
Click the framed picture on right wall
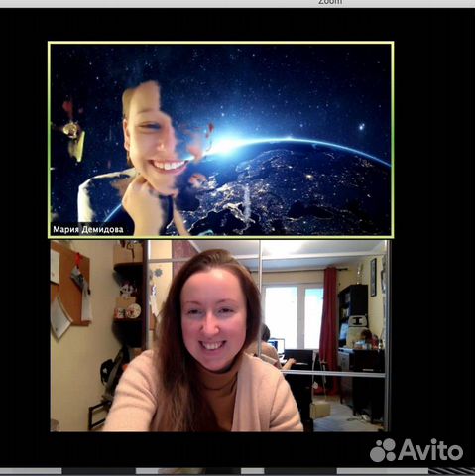click(373, 277)
